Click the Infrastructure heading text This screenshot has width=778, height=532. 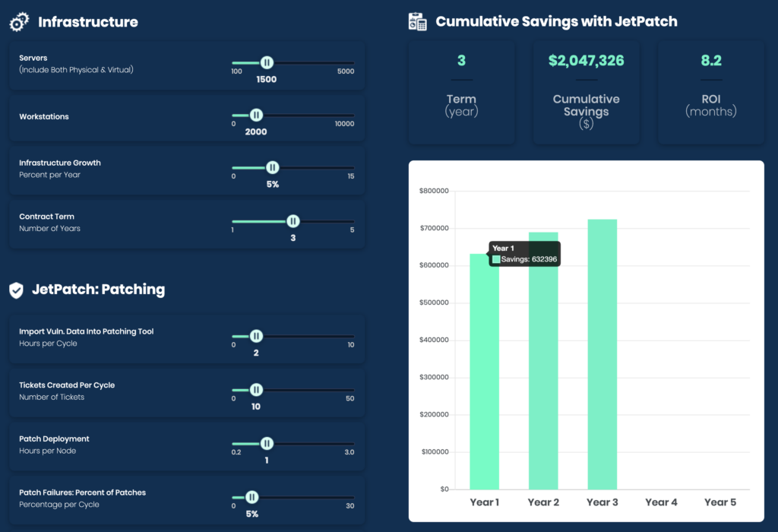point(88,22)
